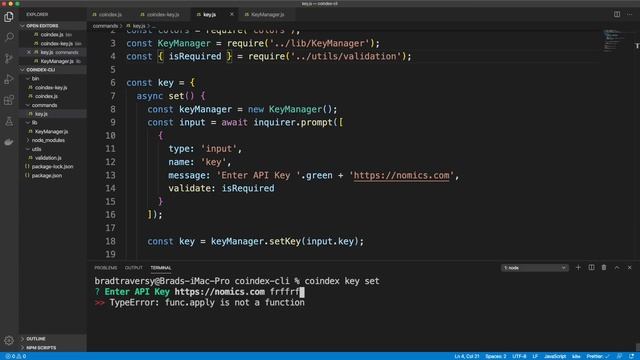Change language mode JavaScript
The height and width of the screenshot is (360, 640).
click(555, 356)
